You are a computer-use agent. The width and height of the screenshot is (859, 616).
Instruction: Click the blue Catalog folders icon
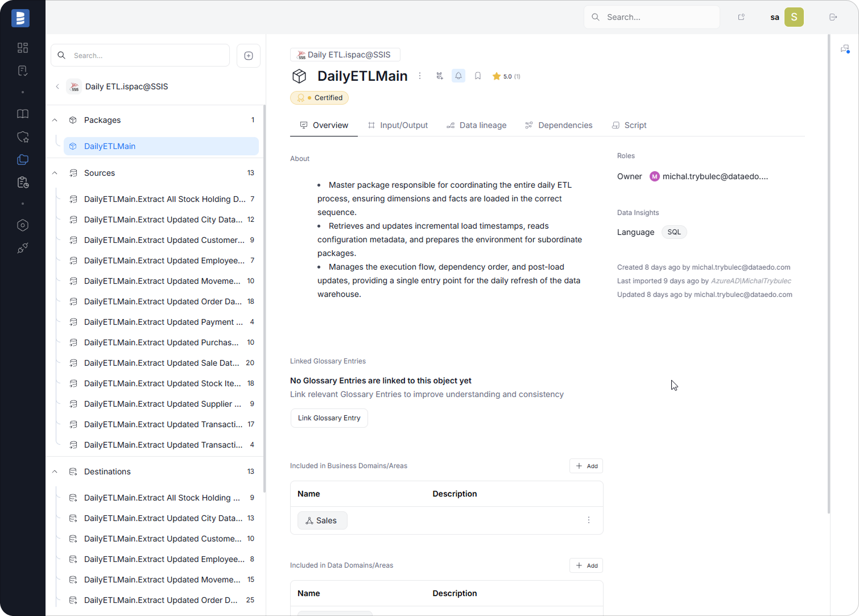23,160
